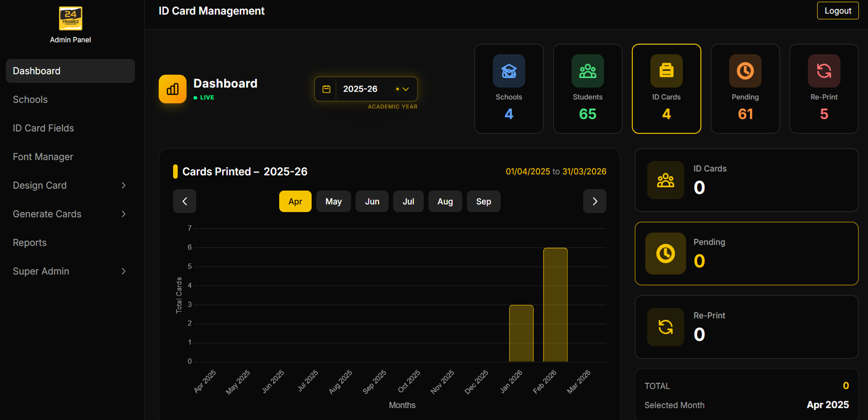Click the Pending clock icon in side panel
Screen dimensions: 868x420
[x=665, y=253]
